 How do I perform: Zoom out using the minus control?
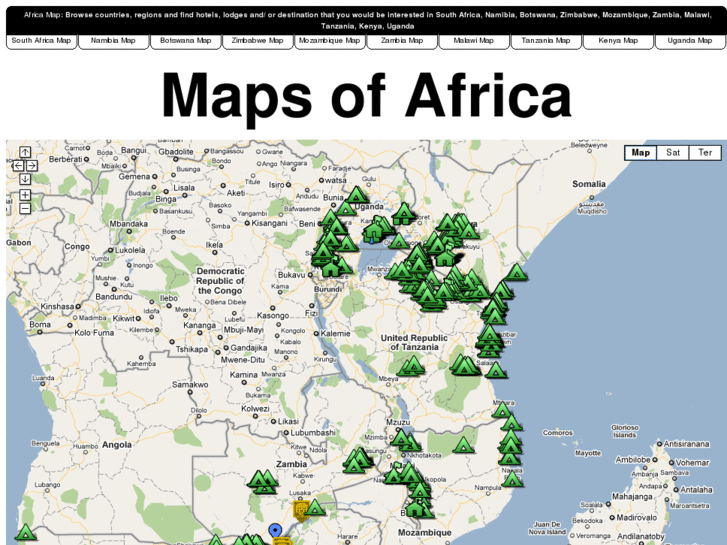[x=25, y=208]
